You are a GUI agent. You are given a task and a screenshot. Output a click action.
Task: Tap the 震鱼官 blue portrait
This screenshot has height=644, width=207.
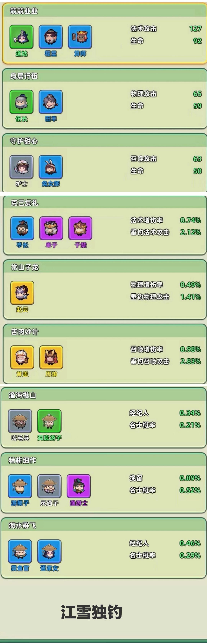pos(20,551)
